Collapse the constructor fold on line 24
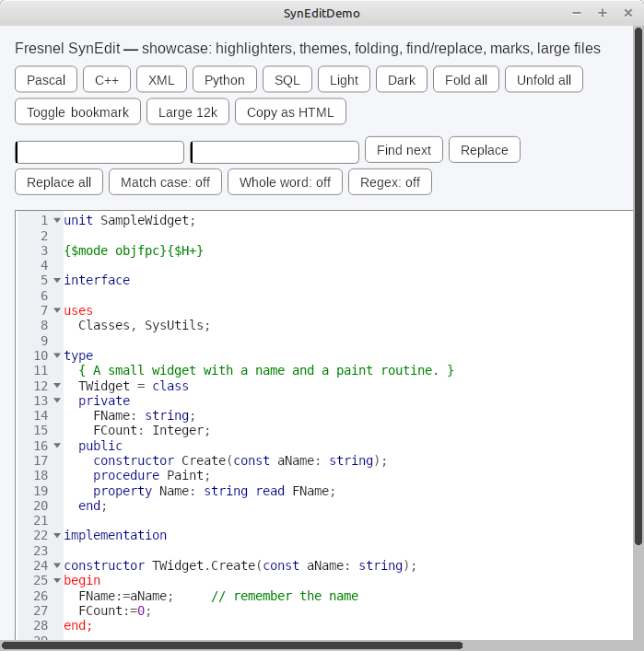644x651 pixels. 57,565
